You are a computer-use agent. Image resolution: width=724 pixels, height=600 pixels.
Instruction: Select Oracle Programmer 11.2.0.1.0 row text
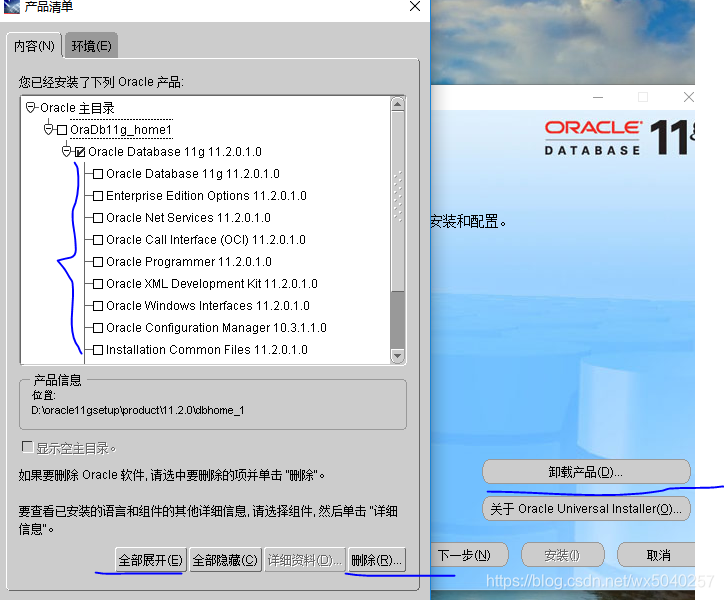[x=189, y=261]
